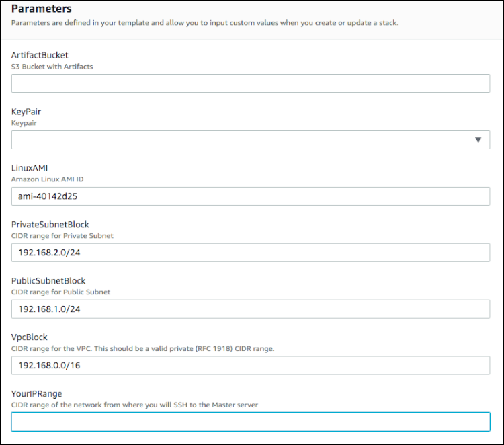Click the PublicSubnetBlock label
The width and height of the screenshot is (504, 445).
[48, 281]
